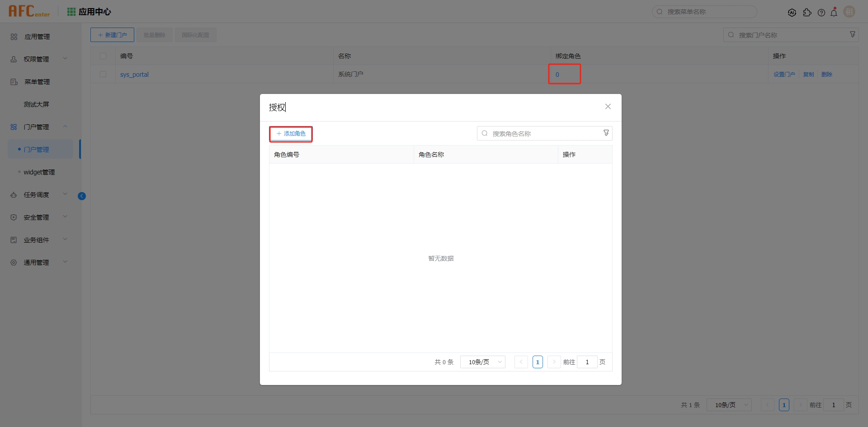The height and width of the screenshot is (427, 868).
Task: Open the sys_portal link in the table
Action: click(134, 75)
